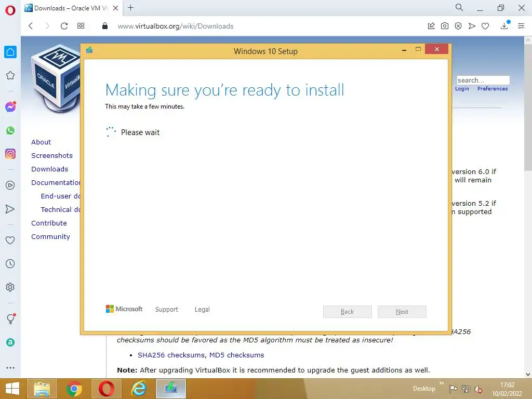Image resolution: width=532 pixels, height=399 pixels.
Task: Open Login link on VirtualBox site
Action: point(462,88)
